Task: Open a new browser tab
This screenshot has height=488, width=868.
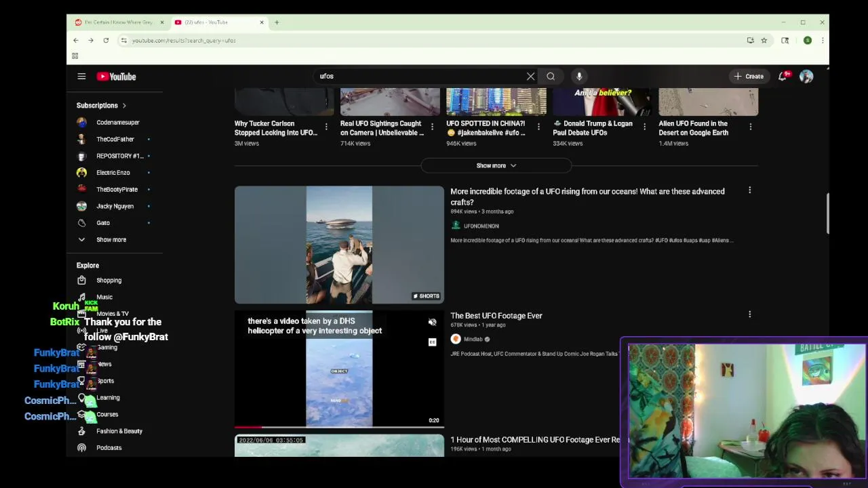Action: coord(277,22)
